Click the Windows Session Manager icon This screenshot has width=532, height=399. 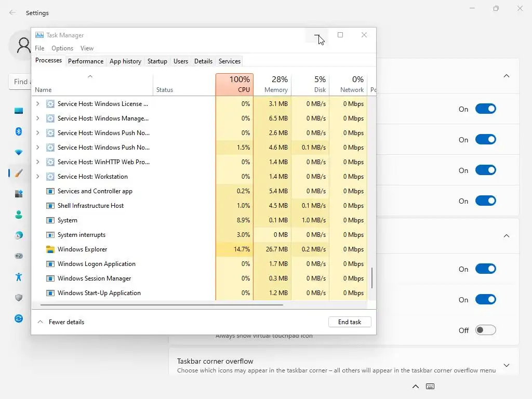coord(50,278)
